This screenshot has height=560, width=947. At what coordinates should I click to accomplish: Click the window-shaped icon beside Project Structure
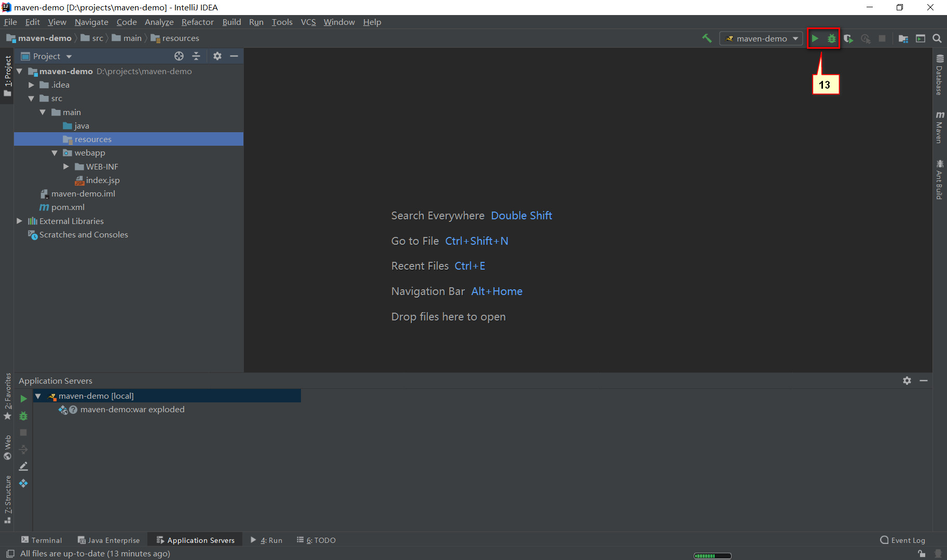pyautogui.click(x=921, y=38)
